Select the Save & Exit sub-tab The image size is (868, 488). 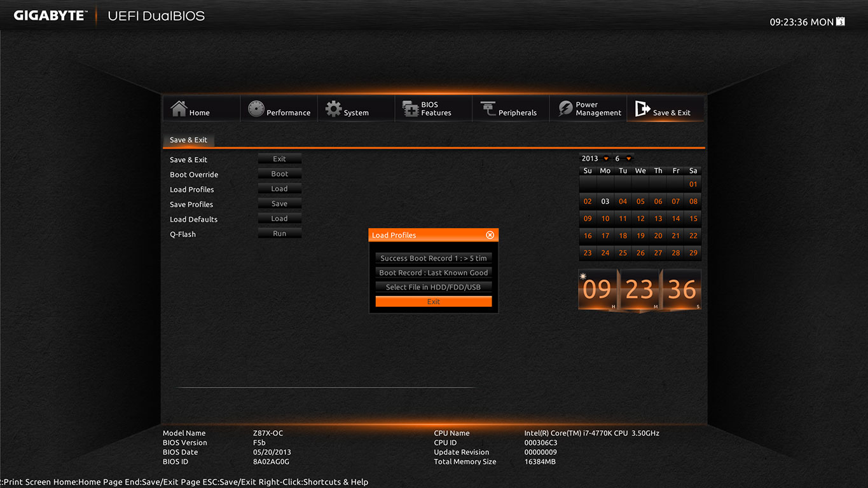pyautogui.click(x=188, y=140)
